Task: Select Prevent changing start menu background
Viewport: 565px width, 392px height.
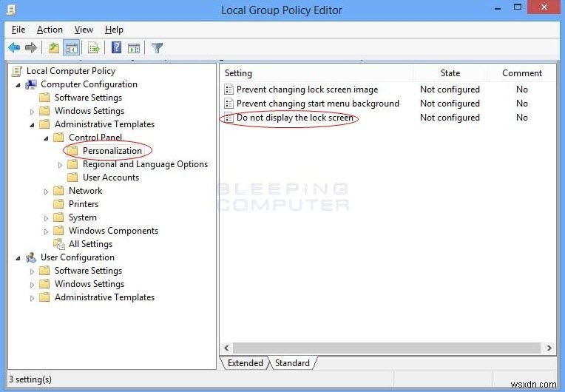Action: (318, 104)
